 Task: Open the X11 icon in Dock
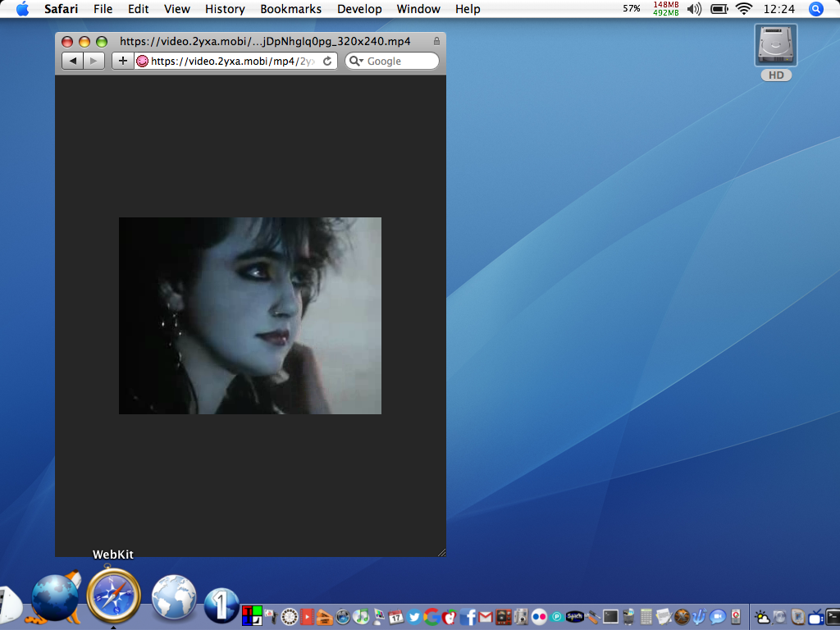click(682, 617)
